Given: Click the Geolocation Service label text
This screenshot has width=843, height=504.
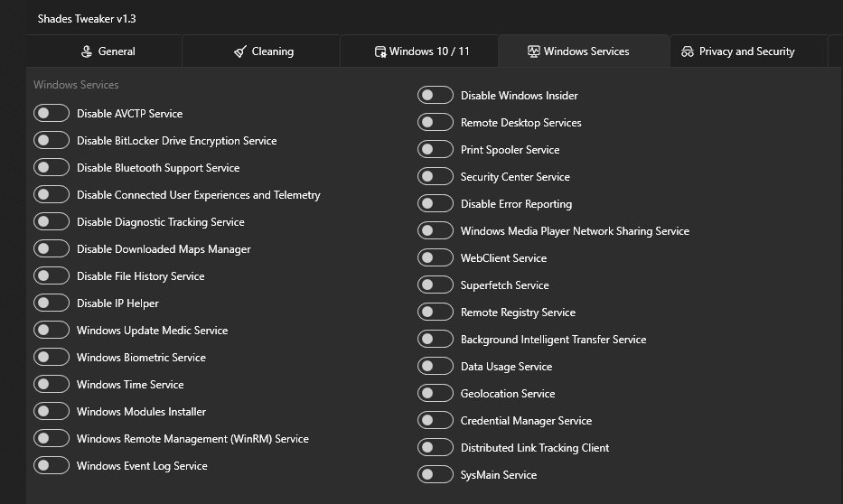Looking at the screenshot, I should pyautogui.click(x=508, y=393).
